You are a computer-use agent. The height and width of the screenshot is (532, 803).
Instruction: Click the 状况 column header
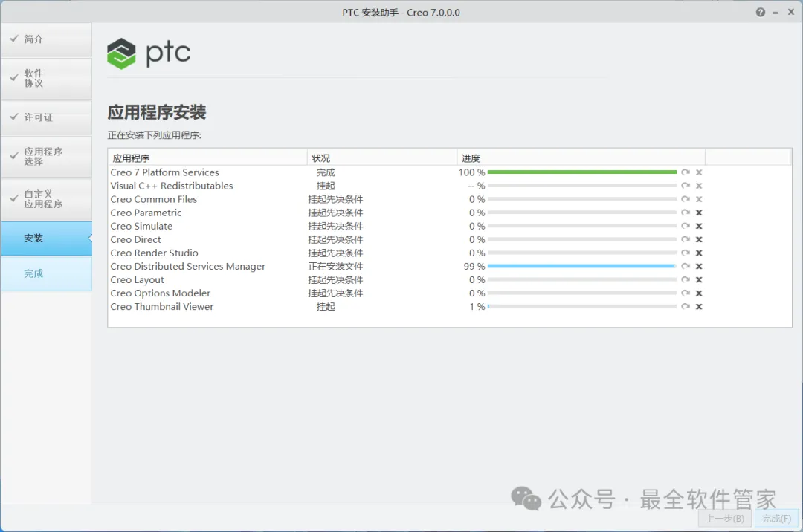(x=382, y=158)
